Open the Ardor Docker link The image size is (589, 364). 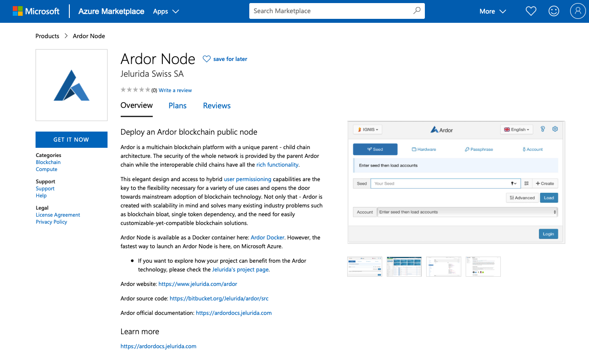pyautogui.click(x=268, y=237)
